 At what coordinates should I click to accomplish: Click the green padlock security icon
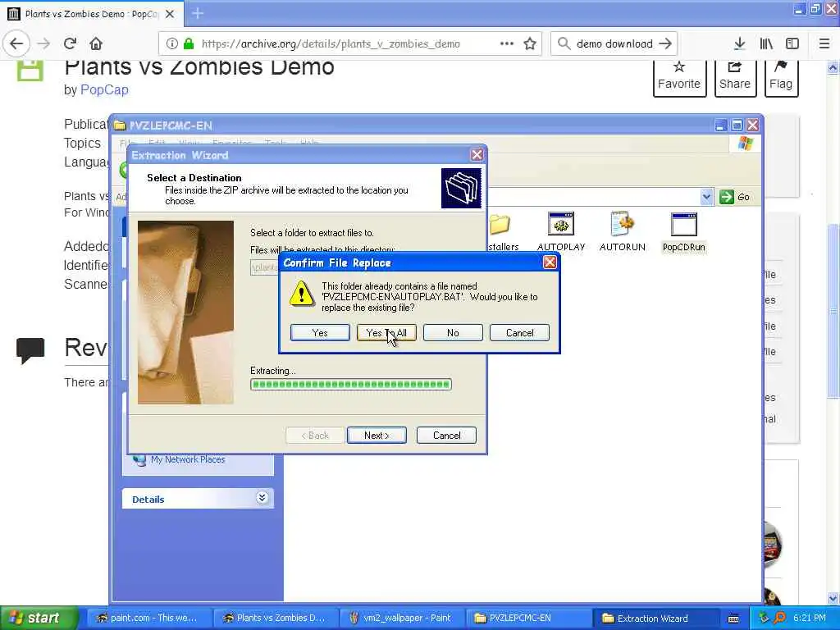pyautogui.click(x=189, y=43)
